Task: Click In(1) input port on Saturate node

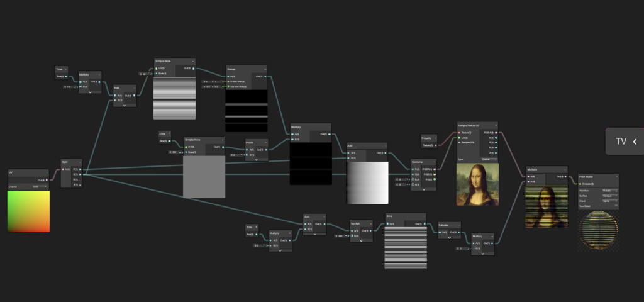Action: [x=440, y=232]
